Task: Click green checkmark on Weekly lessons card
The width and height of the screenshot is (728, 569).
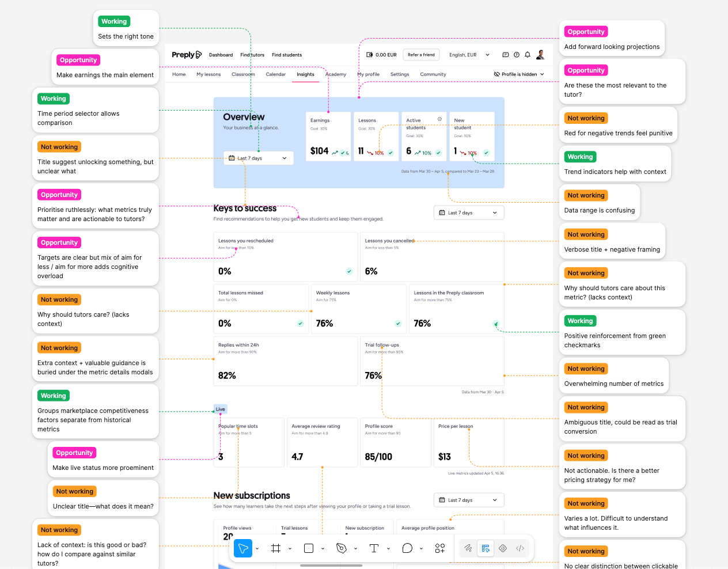Action: coord(398,324)
